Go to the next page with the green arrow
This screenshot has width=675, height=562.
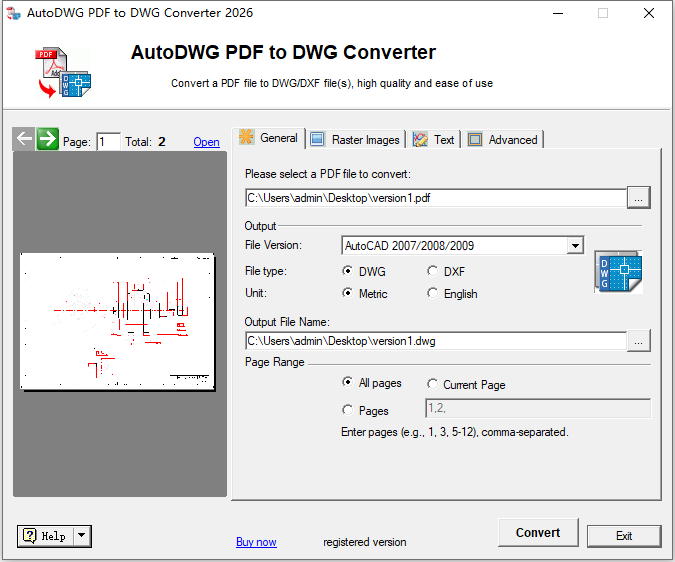pyautogui.click(x=47, y=139)
